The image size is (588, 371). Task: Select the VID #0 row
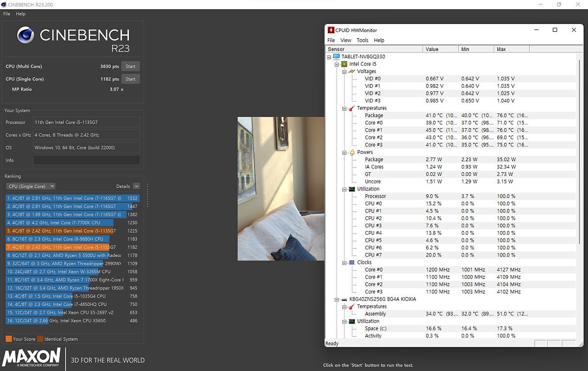451,79
